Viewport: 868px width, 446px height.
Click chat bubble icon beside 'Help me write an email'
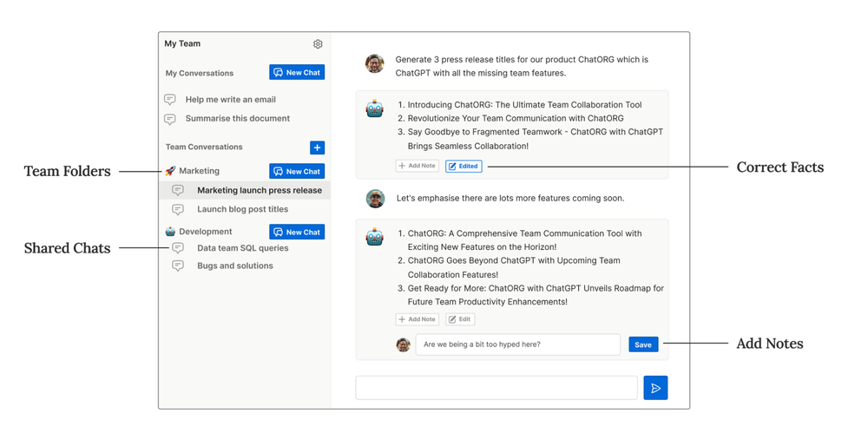tap(170, 100)
